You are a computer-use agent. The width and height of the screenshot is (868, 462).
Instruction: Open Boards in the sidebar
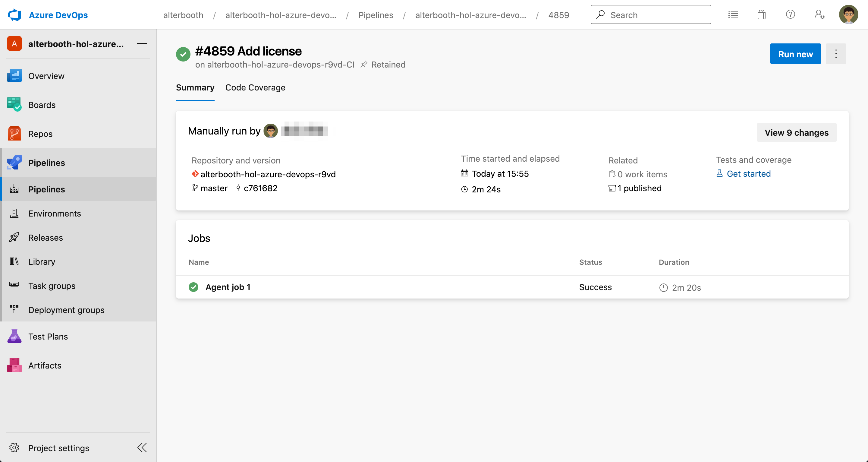click(42, 105)
